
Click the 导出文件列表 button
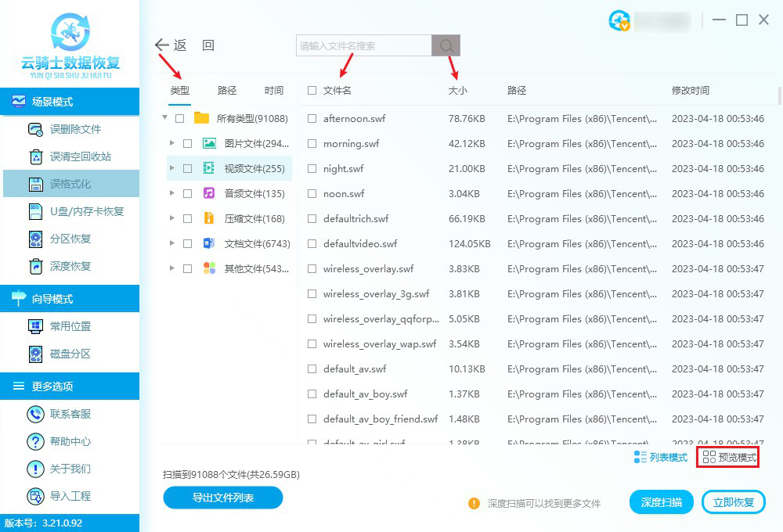(x=222, y=498)
